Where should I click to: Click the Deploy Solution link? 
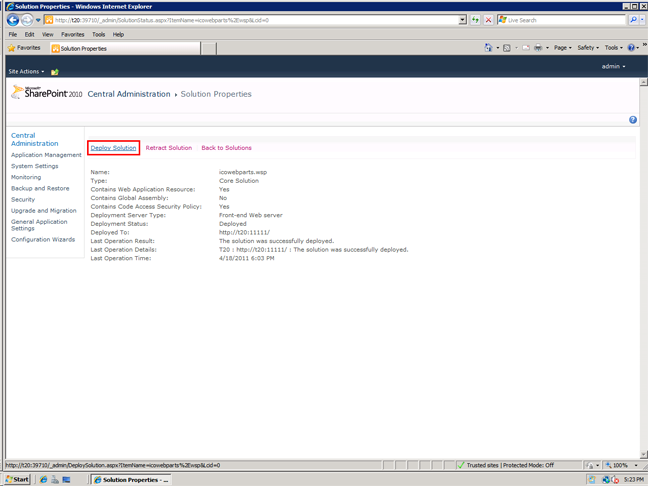click(x=113, y=148)
